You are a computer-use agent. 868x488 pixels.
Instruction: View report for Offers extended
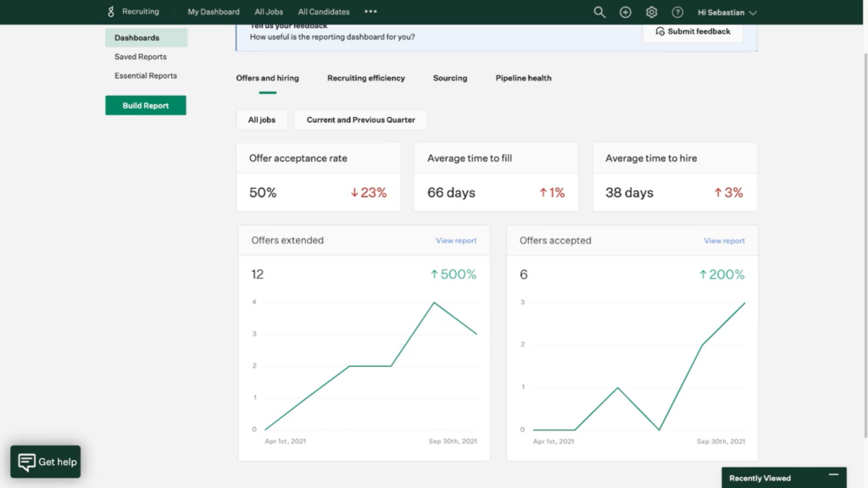pos(456,241)
